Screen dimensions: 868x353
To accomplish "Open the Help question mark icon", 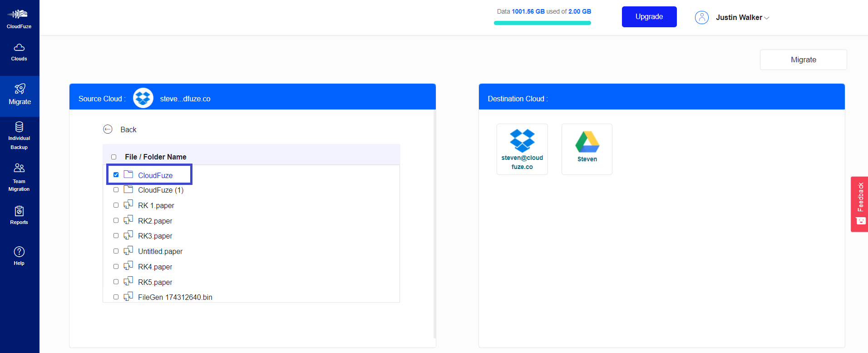I will (19, 252).
